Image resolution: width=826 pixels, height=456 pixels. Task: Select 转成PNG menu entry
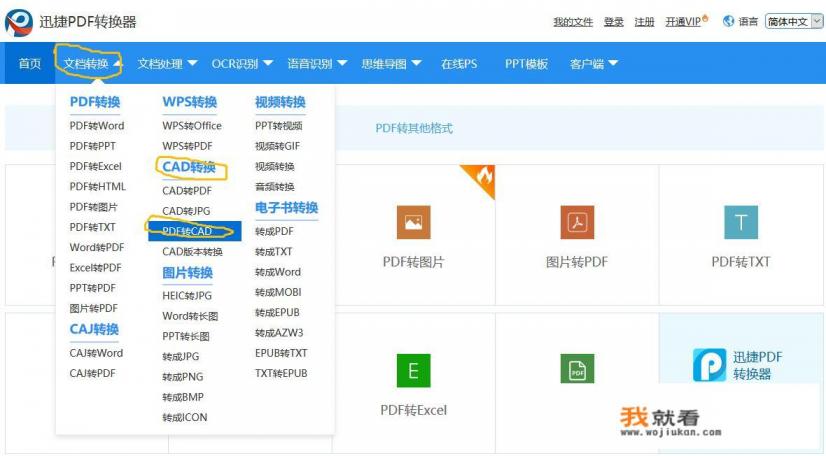point(182,376)
